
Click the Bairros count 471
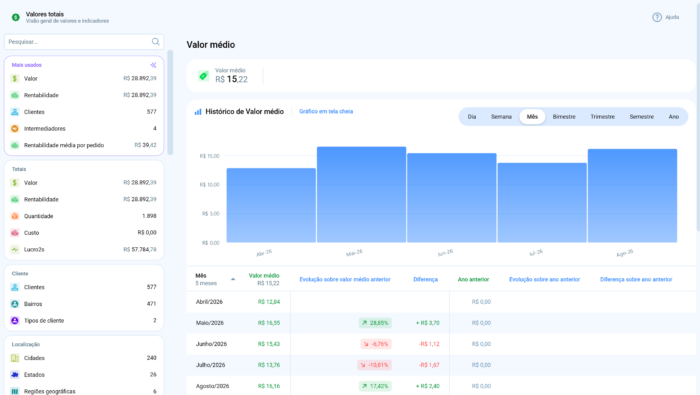point(151,304)
